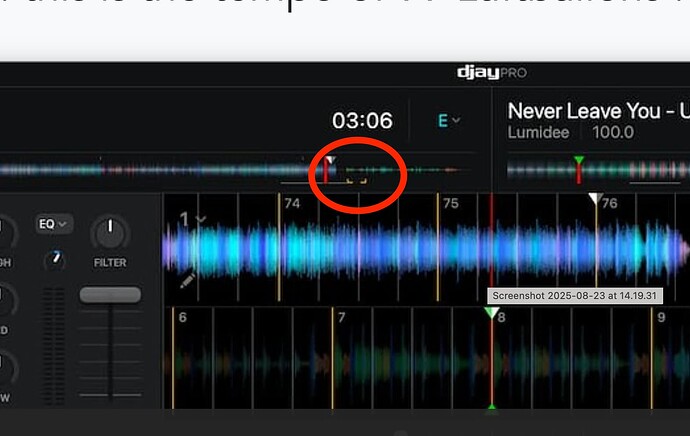Screen dimensions: 690x436
Task: Click the Lumidee artist name
Action: [538, 132]
